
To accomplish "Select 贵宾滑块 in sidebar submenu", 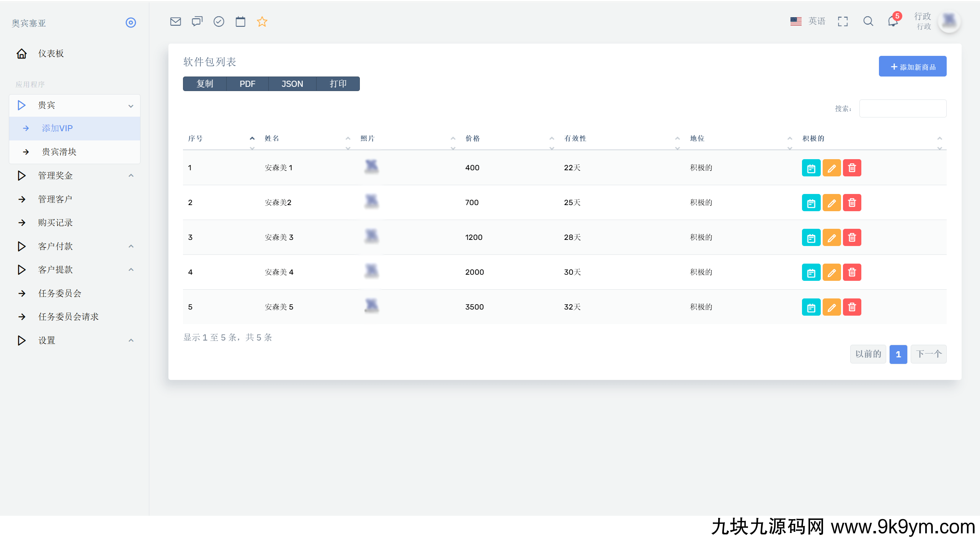I will click(59, 152).
